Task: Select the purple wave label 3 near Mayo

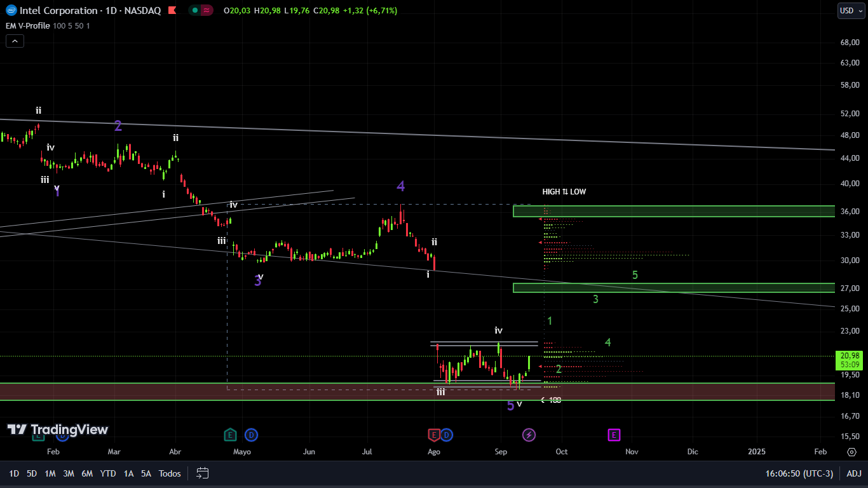Action: click(x=257, y=281)
